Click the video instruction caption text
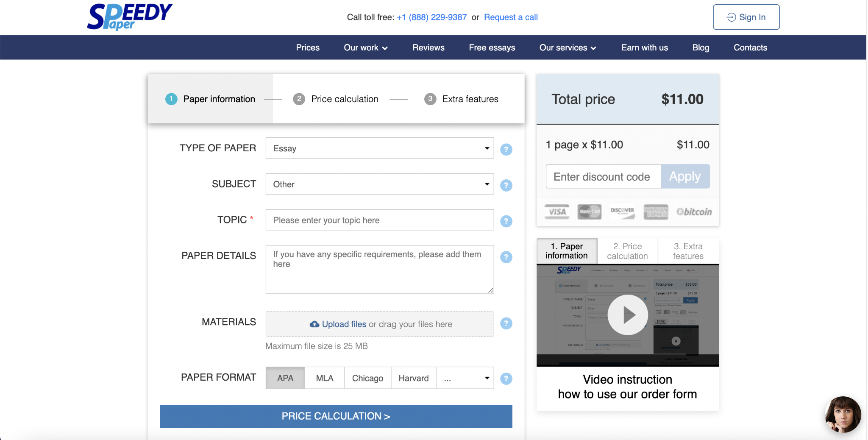 (627, 387)
